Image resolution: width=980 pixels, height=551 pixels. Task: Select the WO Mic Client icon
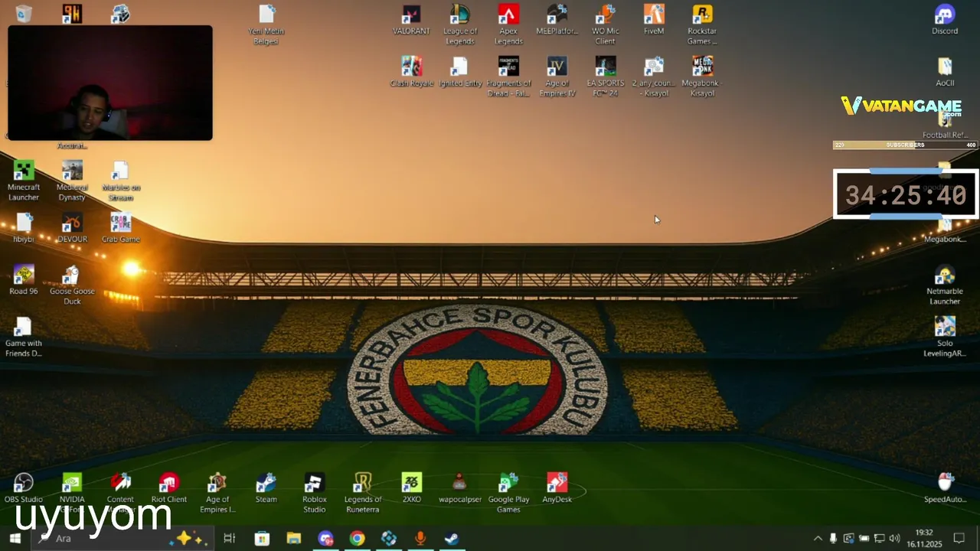pyautogui.click(x=605, y=24)
